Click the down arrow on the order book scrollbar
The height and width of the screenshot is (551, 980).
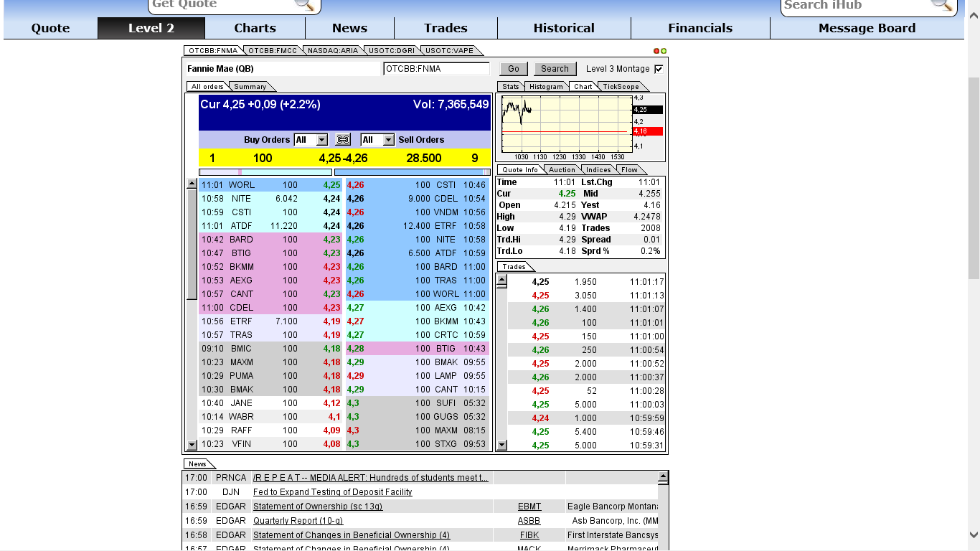point(192,443)
